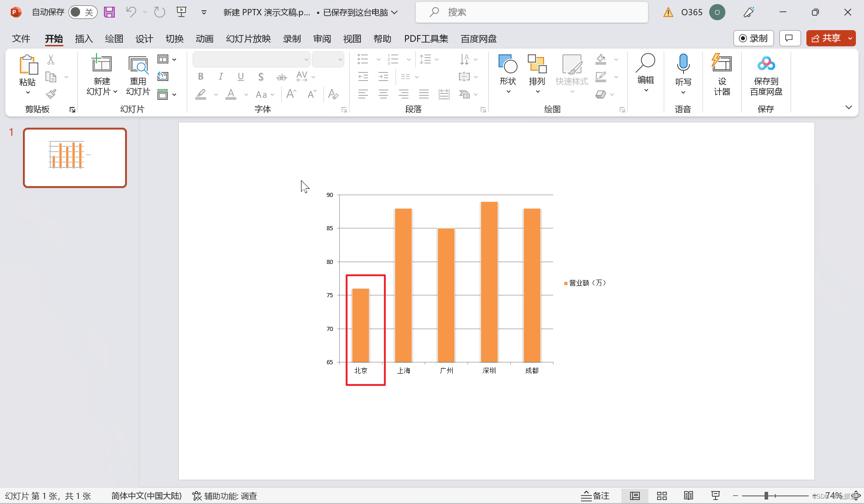
Task: Click the Undo arrow icon
Action: click(131, 12)
